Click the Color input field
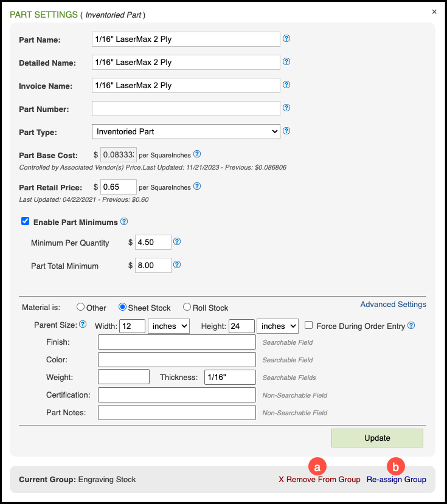 (177, 360)
